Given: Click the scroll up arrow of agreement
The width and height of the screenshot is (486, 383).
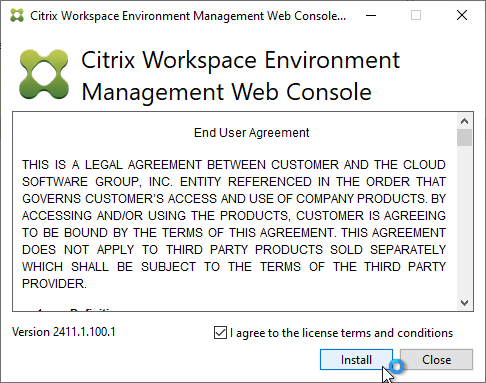Looking at the screenshot, I should (x=464, y=121).
